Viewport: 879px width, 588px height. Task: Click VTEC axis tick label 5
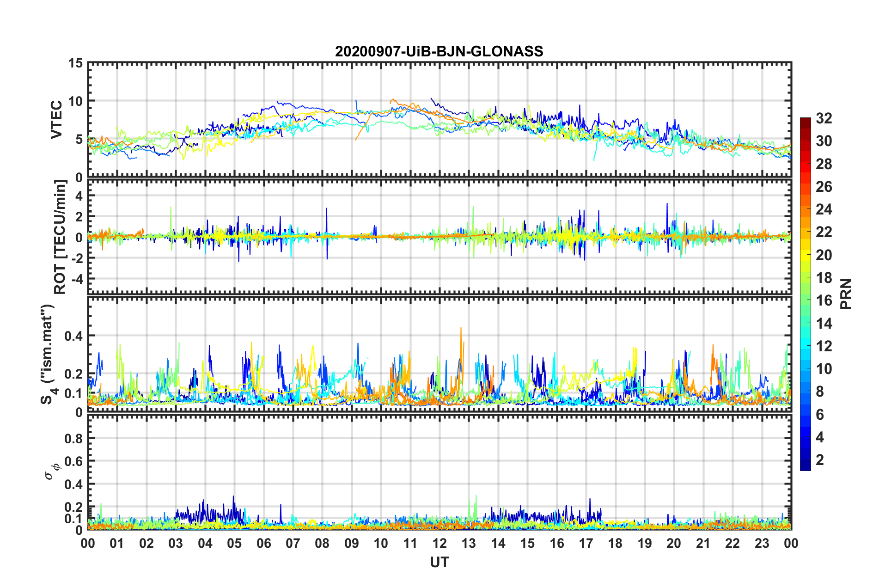(x=79, y=140)
